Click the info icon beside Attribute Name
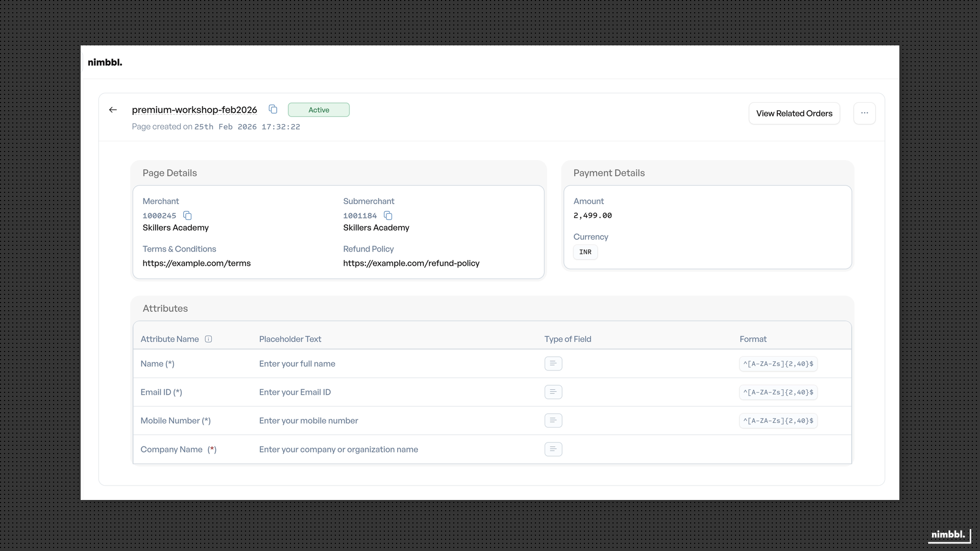This screenshot has width=980, height=551. tap(209, 339)
